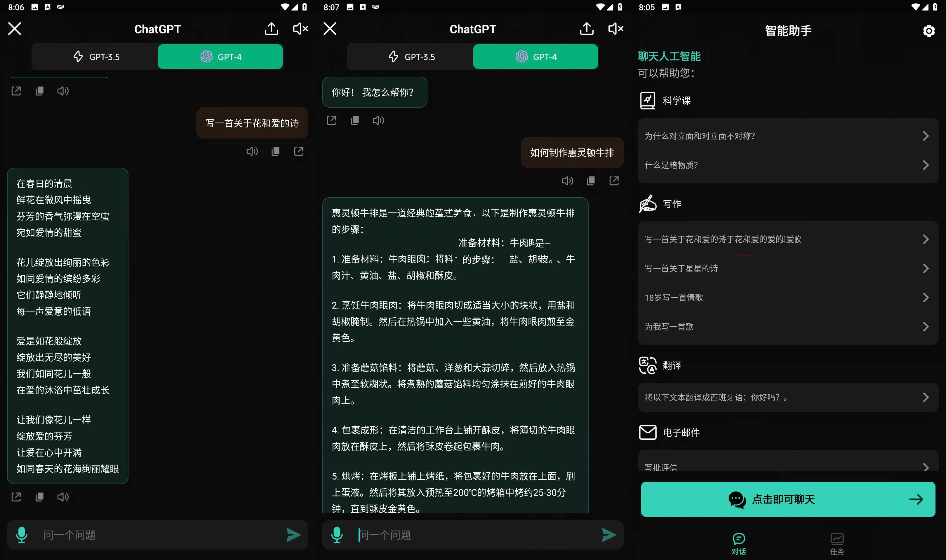The image size is (946, 560).
Task: Tap the microphone to ask by voice
Action: [x=22, y=535]
